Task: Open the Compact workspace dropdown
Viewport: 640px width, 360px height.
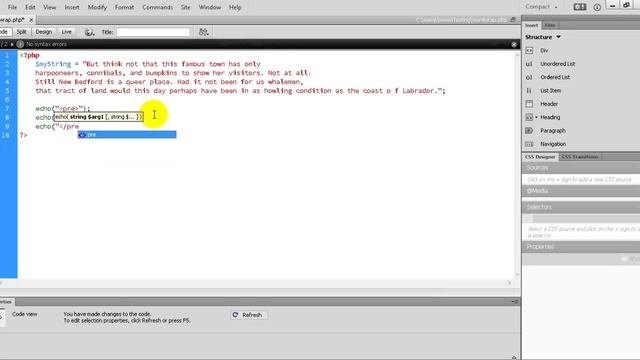Action: click(541, 7)
